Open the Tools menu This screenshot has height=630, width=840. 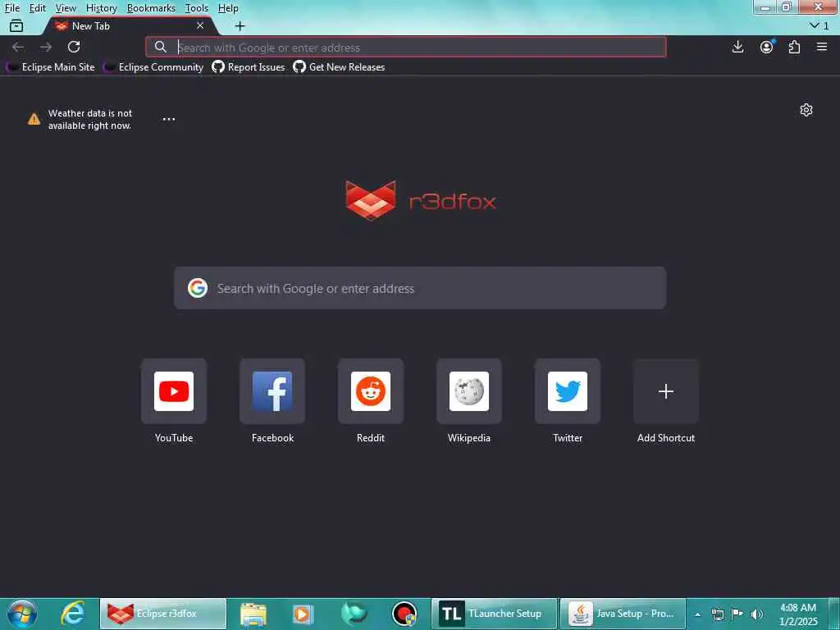[x=197, y=8]
